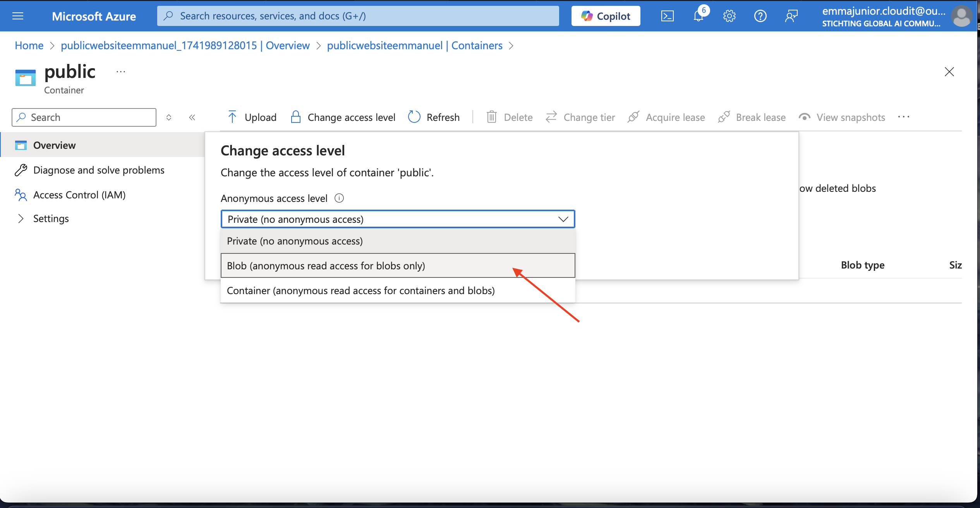Image resolution: width=980 pixels, height=508 pixels.
Task: Click Acquire lease in toolbar
Action: (x=666, y=117)
